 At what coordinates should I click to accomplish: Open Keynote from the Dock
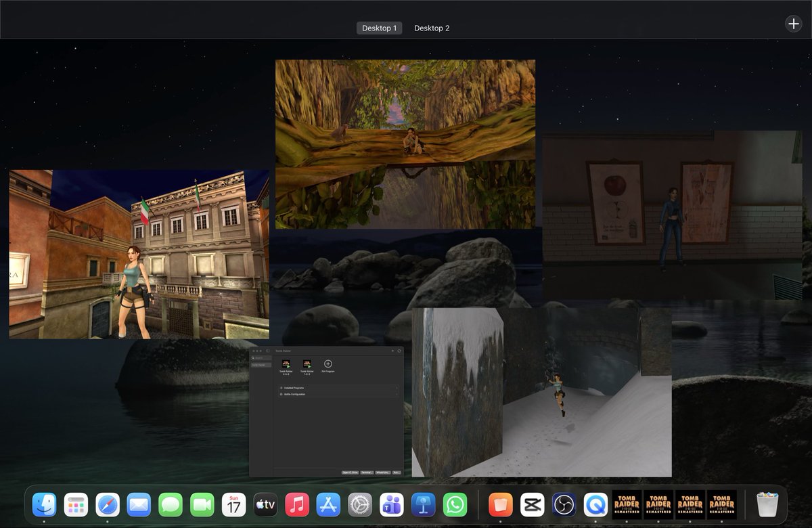click(424, 504)
